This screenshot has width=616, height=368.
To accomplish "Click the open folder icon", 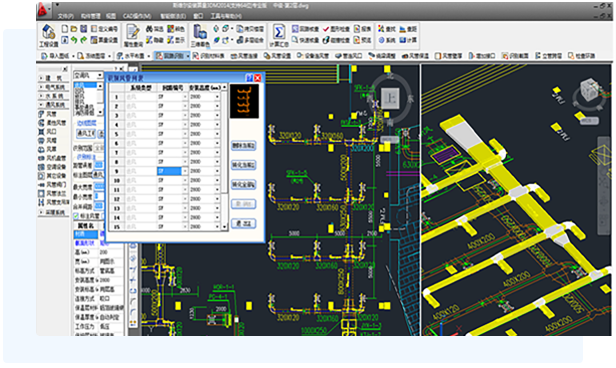I will click(74, 29).
